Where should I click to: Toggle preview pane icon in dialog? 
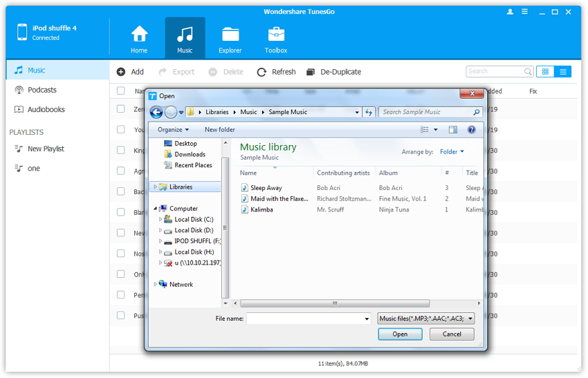453,129
